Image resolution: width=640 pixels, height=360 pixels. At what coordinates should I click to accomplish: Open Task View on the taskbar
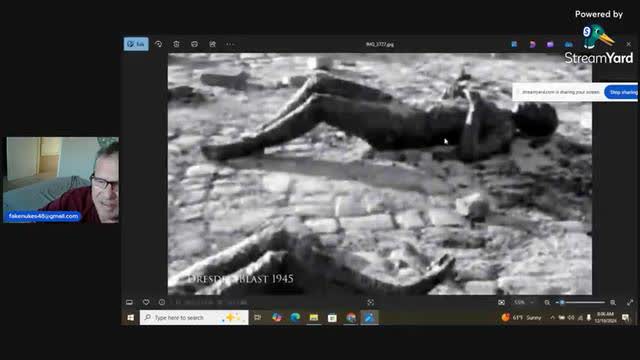click(x=258, y=318)
